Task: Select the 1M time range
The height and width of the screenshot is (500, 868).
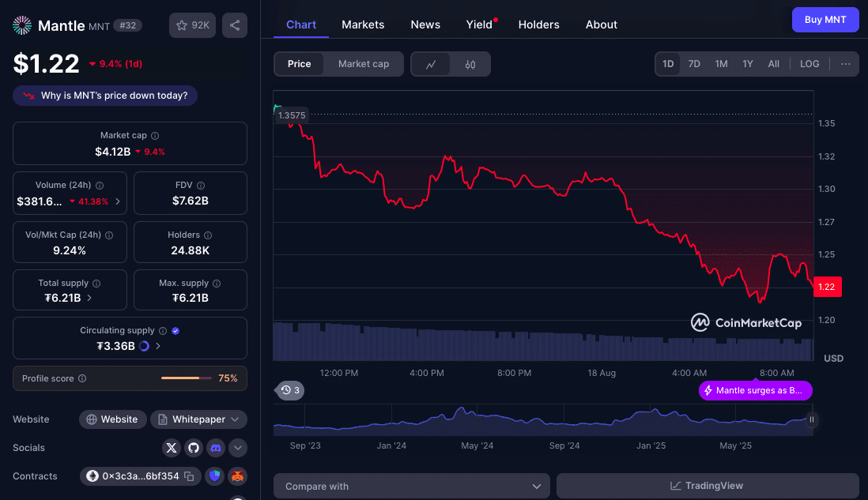Action: pos(721,64)
